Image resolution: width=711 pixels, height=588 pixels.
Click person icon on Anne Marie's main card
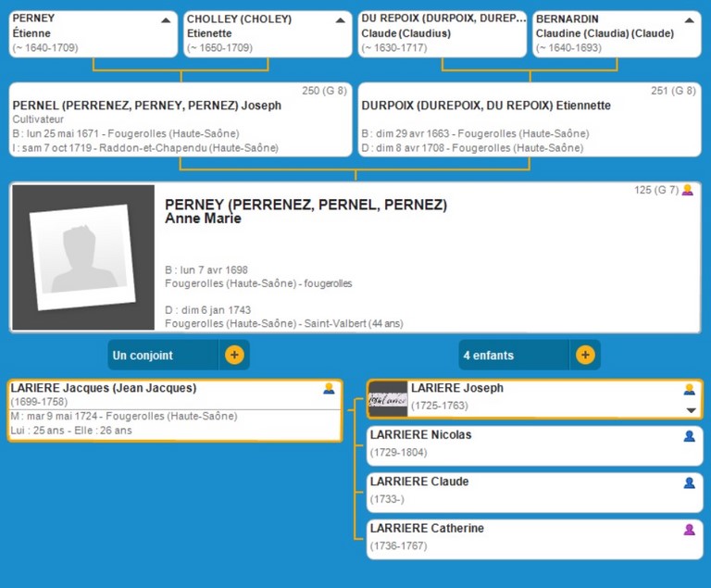point(687,191)
